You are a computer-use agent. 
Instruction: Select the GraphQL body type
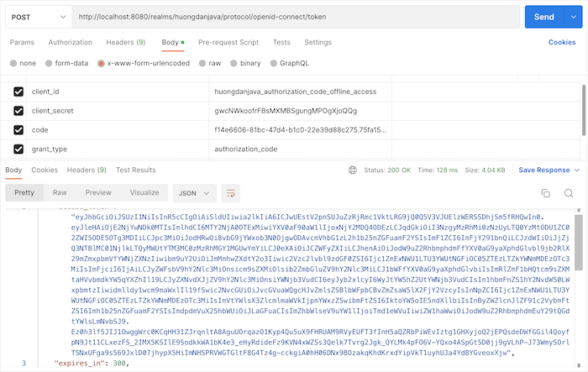[274, 63]
